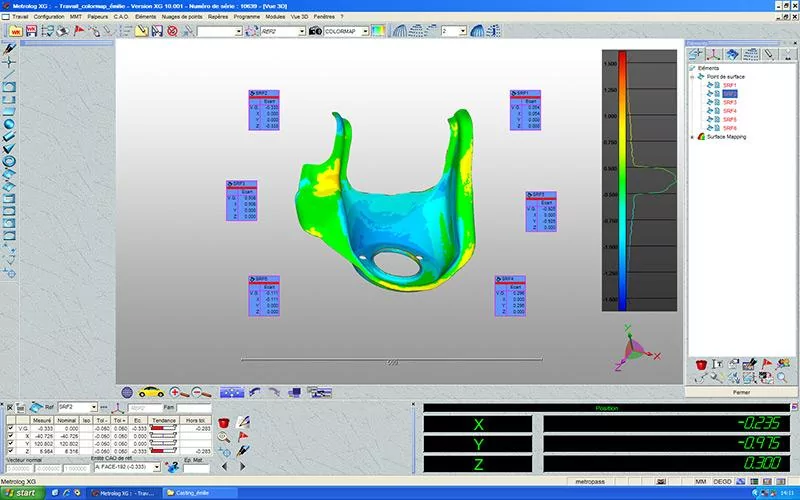Open the SRF2 element dropdown in results panel

tap(93, 408)
